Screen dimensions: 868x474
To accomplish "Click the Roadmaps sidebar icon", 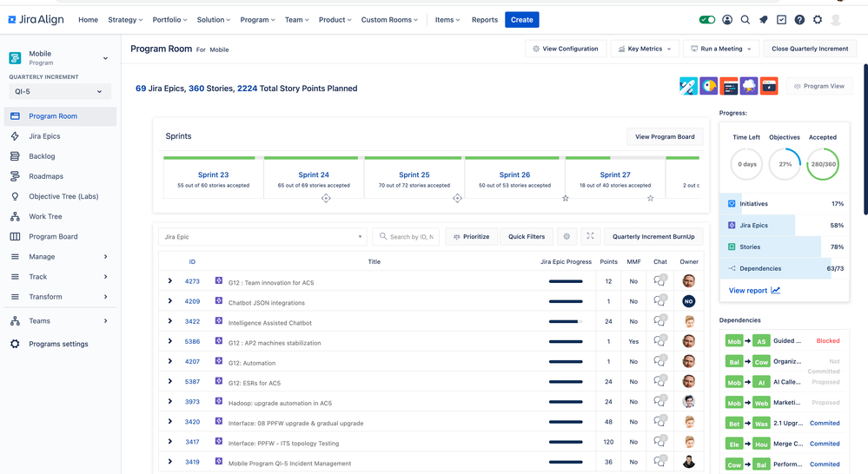I will pyautogui.click(x=15, y=176).
